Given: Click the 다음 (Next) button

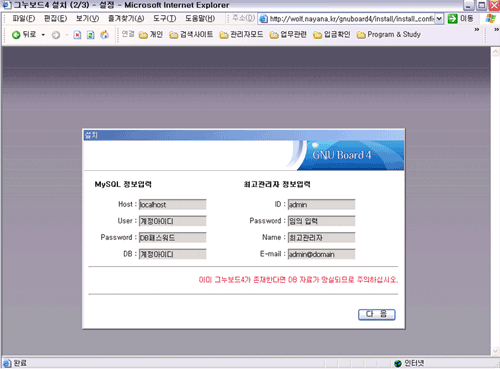Looking at the screenshot, I should point(377,314).
